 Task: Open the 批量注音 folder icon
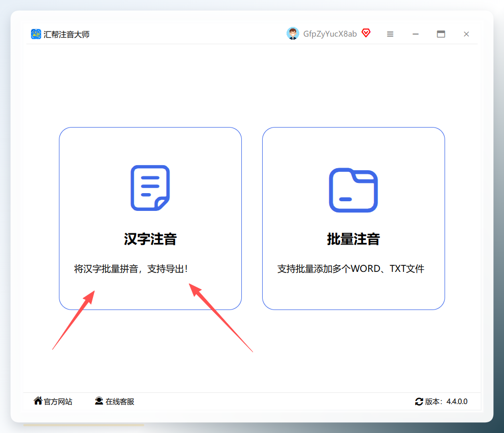pos(353,190)
